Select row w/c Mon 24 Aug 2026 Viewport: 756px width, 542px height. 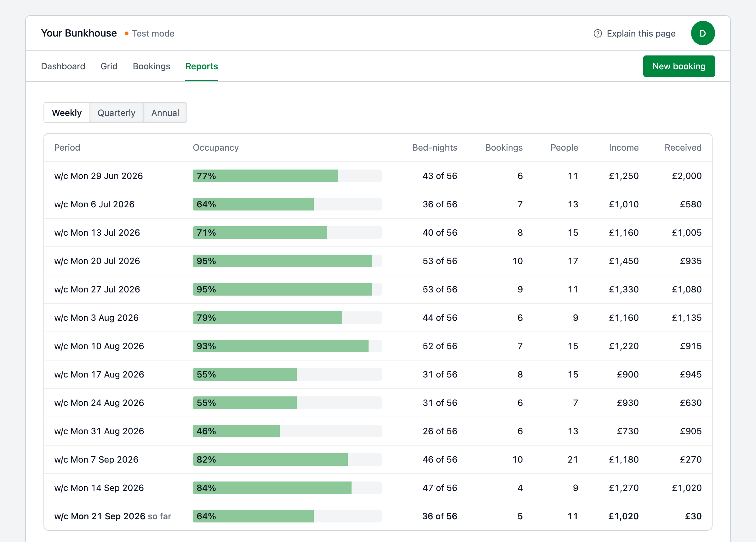pyautogui.click(x=378, y=403)
